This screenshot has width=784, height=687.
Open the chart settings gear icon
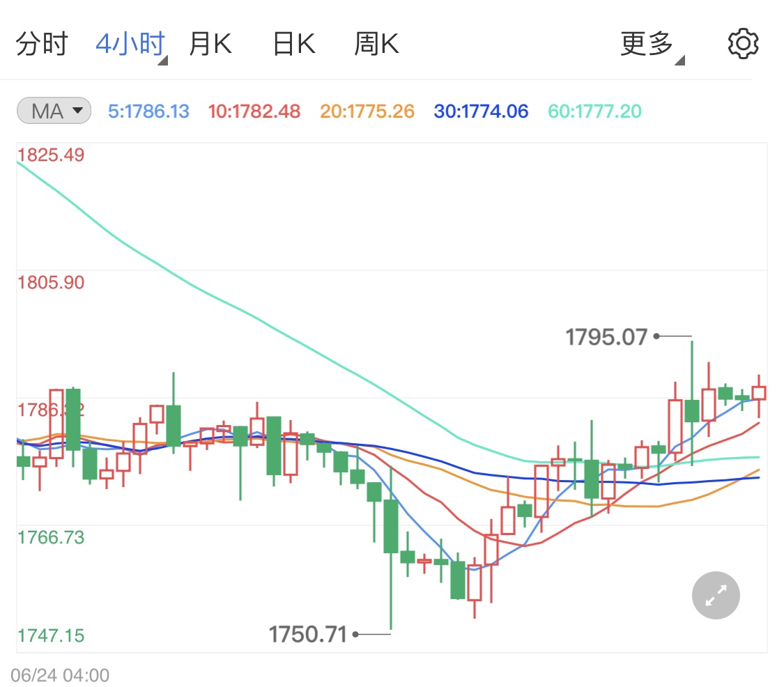[x=743, y=44]
